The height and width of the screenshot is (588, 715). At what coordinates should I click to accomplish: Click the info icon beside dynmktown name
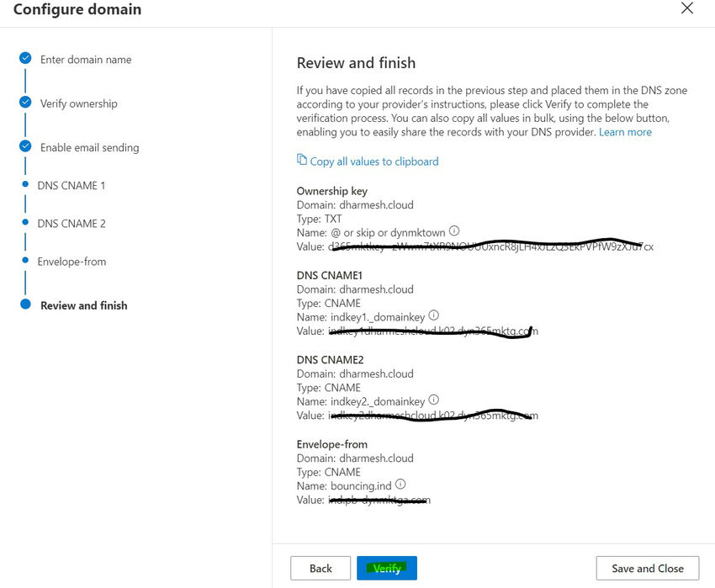pos(454,231)
